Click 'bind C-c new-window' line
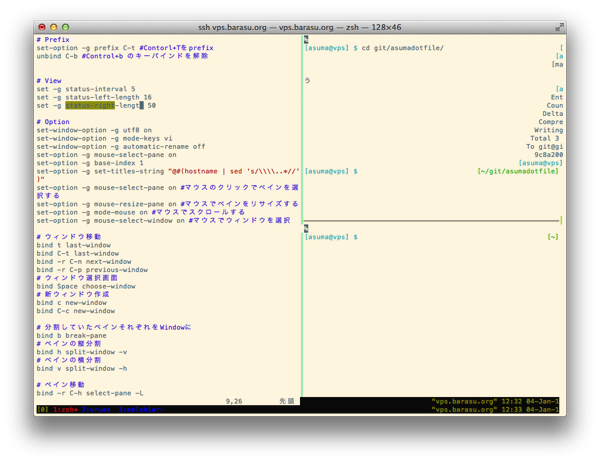The image size is (600, 463). (76, 311)
